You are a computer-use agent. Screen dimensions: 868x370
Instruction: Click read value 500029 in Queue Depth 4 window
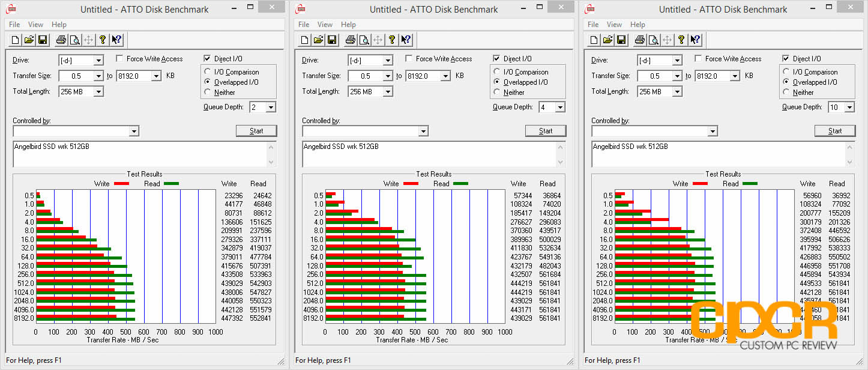coord(549,240)
